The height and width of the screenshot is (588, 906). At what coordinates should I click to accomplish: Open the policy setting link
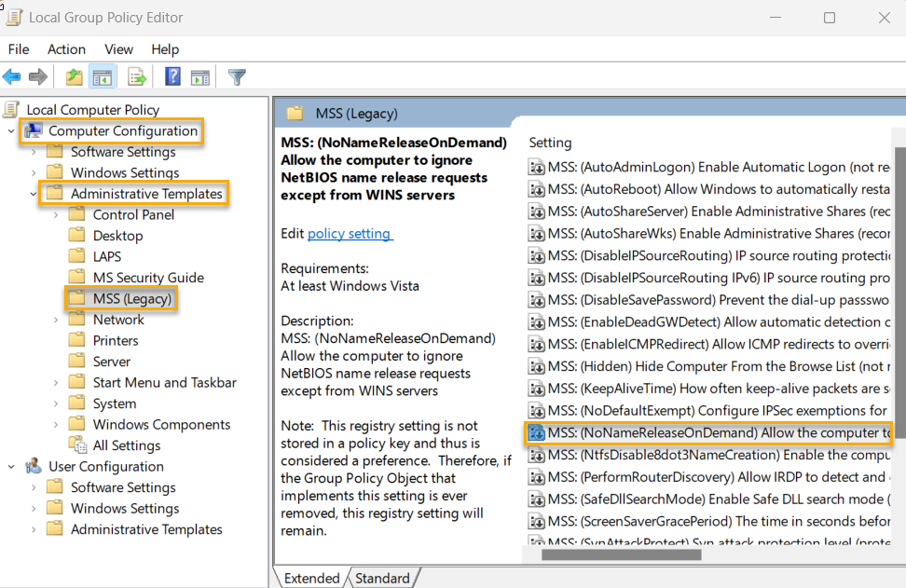tap(350, 233)
